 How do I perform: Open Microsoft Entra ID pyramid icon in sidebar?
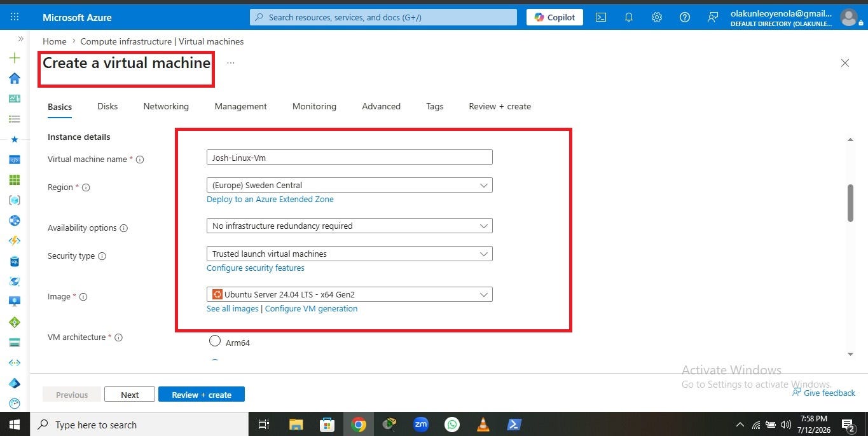tap(15, 383)
